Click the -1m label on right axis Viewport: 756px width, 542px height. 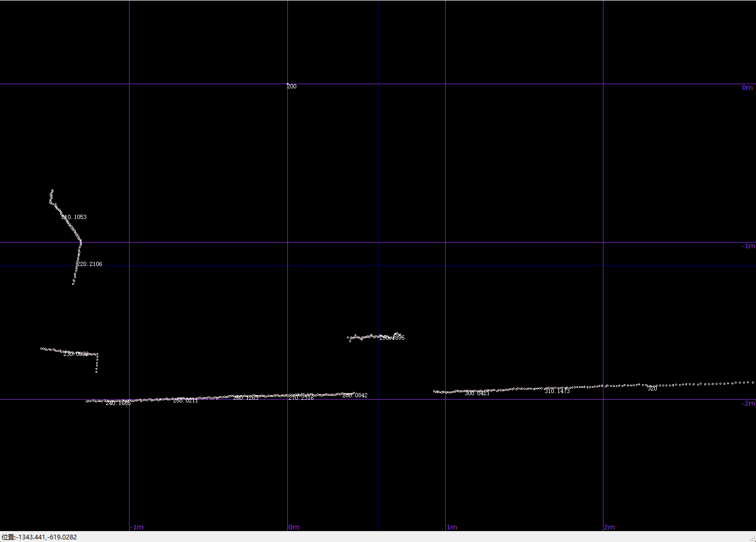coord(748,246)
